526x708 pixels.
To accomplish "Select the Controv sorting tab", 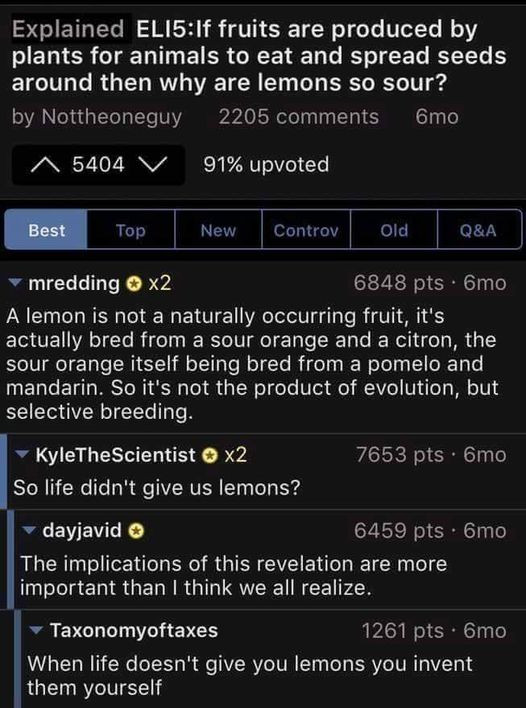I will pyautogui.click(x=306, y=230).
